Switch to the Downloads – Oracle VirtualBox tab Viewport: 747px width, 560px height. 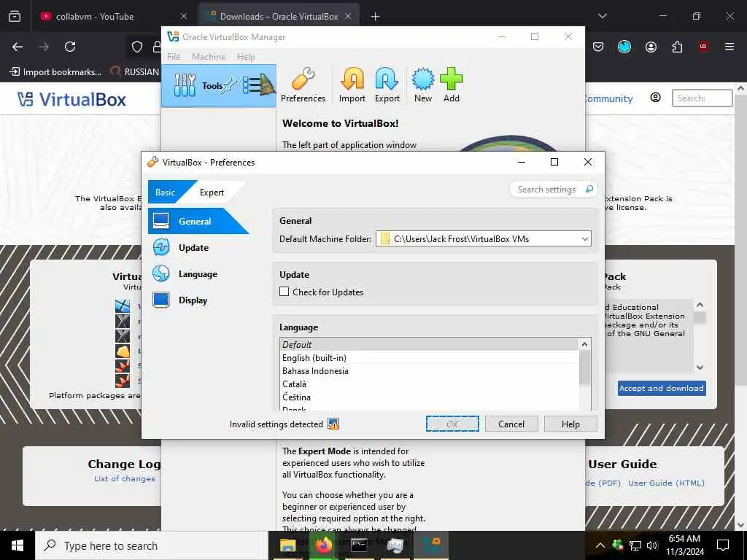279,16
